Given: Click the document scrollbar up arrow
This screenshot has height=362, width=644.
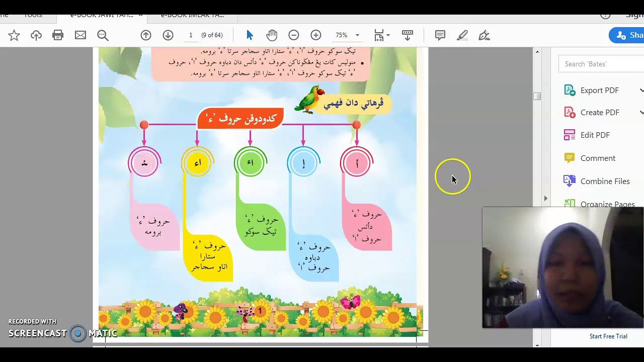Looking at the screenshot, I should (x=537, y=52).
